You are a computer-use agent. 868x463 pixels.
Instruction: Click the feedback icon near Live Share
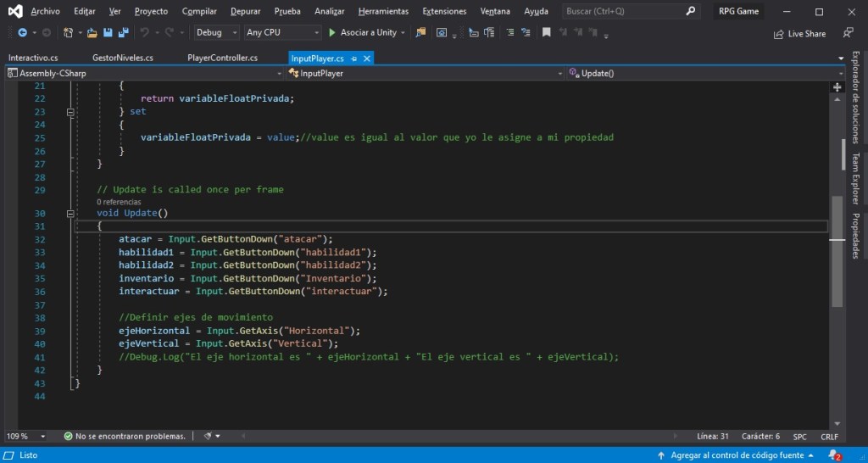coord(848,33)
